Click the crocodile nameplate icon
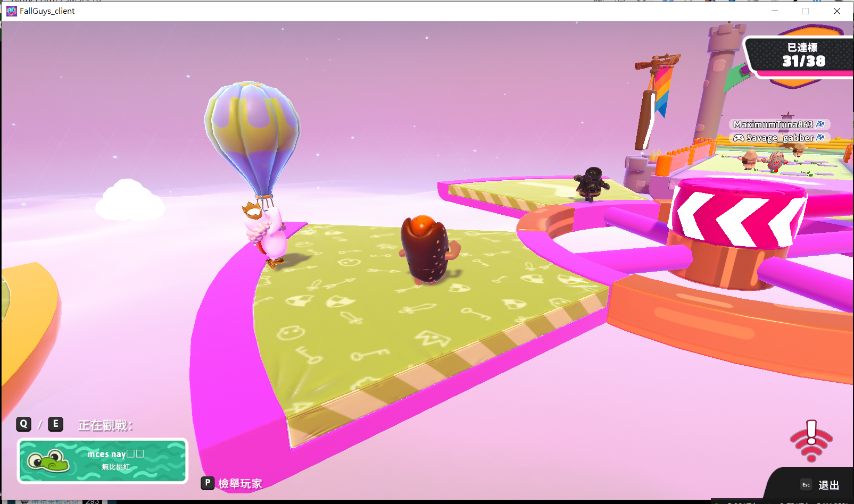Screen dimensions: 854x504 (49, 461)
